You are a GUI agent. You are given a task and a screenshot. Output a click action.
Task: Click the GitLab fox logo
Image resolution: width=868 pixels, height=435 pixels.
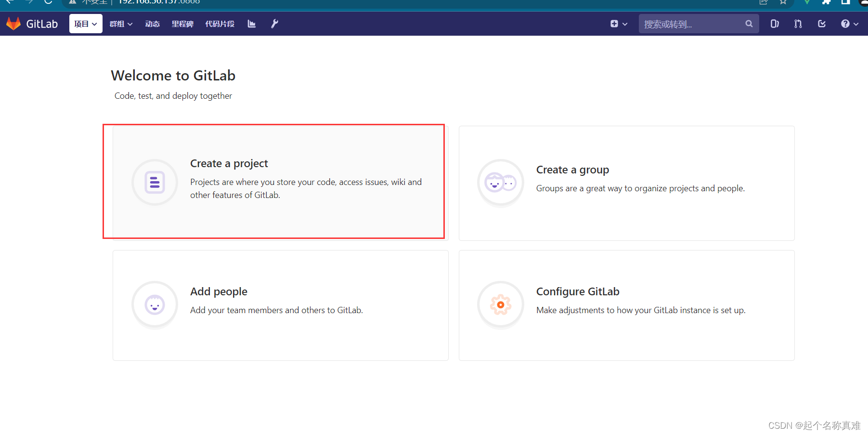[13, 24]
